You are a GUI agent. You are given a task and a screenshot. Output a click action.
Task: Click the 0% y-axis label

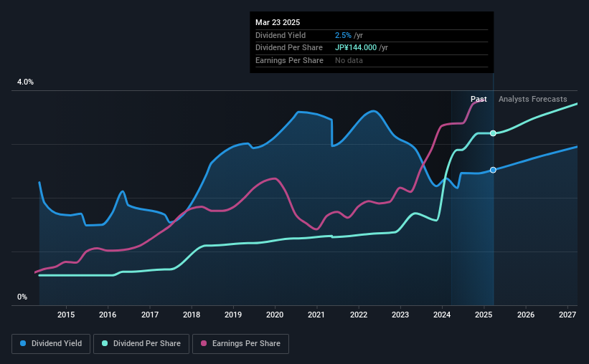click(x=22, y=297)
